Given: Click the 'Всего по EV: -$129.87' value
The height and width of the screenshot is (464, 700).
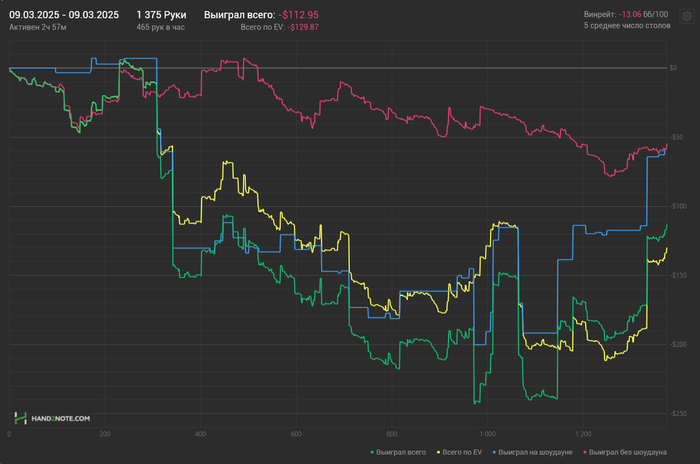Looking at the screenshot, I should tap(279, 27).
